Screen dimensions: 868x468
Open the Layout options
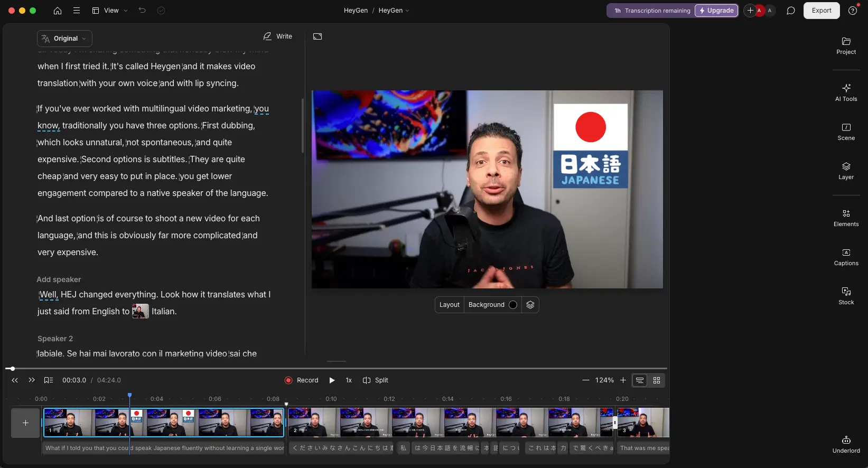(450, 305)
